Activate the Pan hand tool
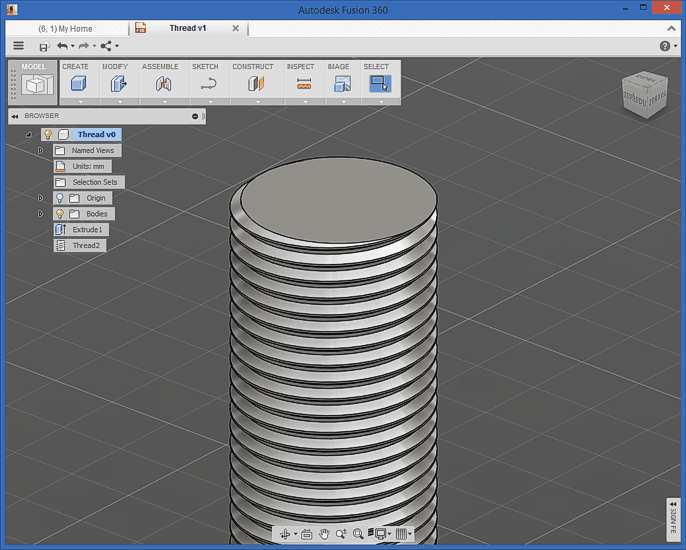This screenshot has height=550, width=686. click(x=325, y=535)
